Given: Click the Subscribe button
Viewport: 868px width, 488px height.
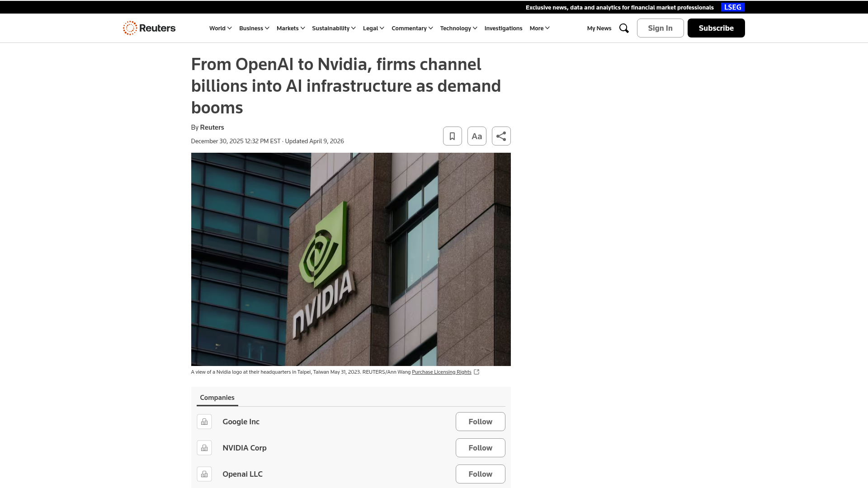Looking at the screenshot, I should [x=716, y=28].
